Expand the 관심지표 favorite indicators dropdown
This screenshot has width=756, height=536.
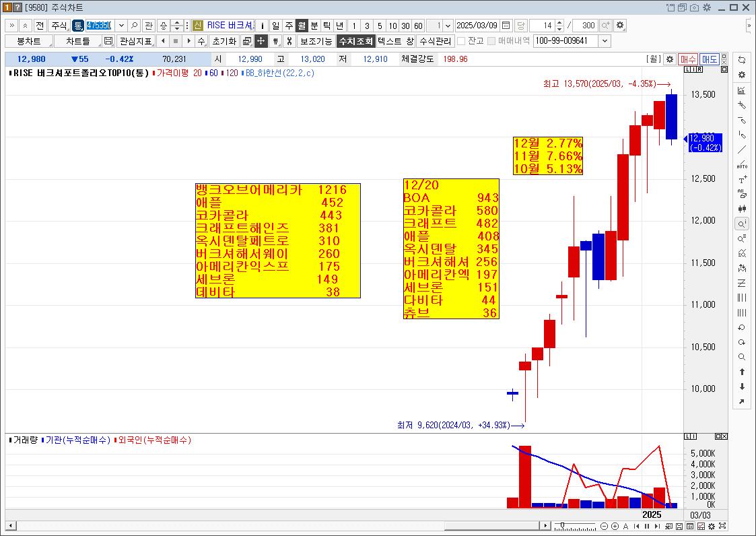tap(135, 41)
